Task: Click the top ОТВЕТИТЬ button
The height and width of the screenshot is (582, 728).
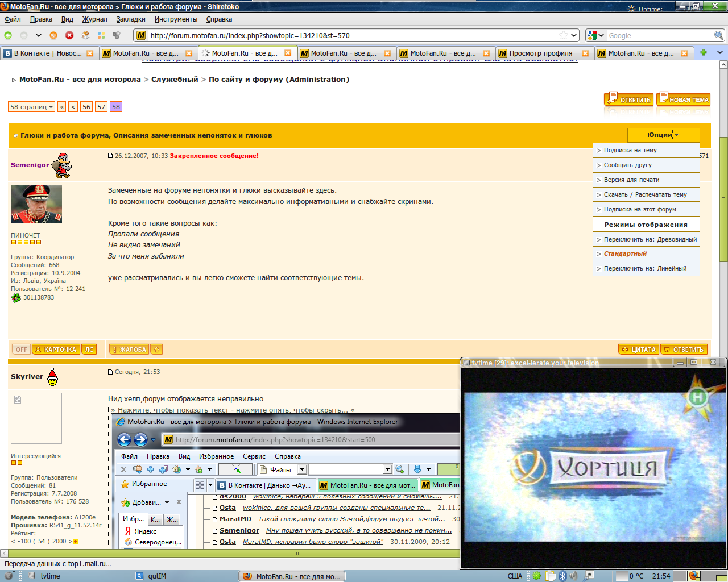Action: pos(628,99)
